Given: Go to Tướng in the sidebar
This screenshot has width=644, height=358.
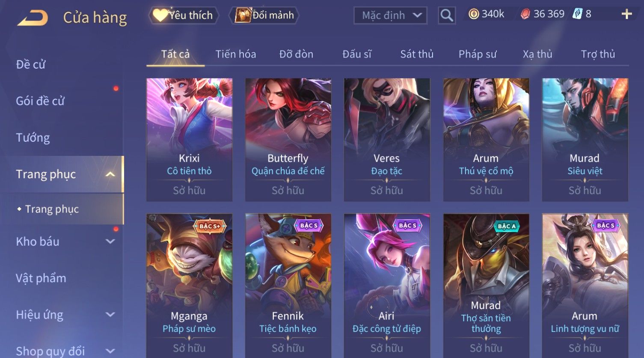Looking at the screenshot, I should point(33,138).
